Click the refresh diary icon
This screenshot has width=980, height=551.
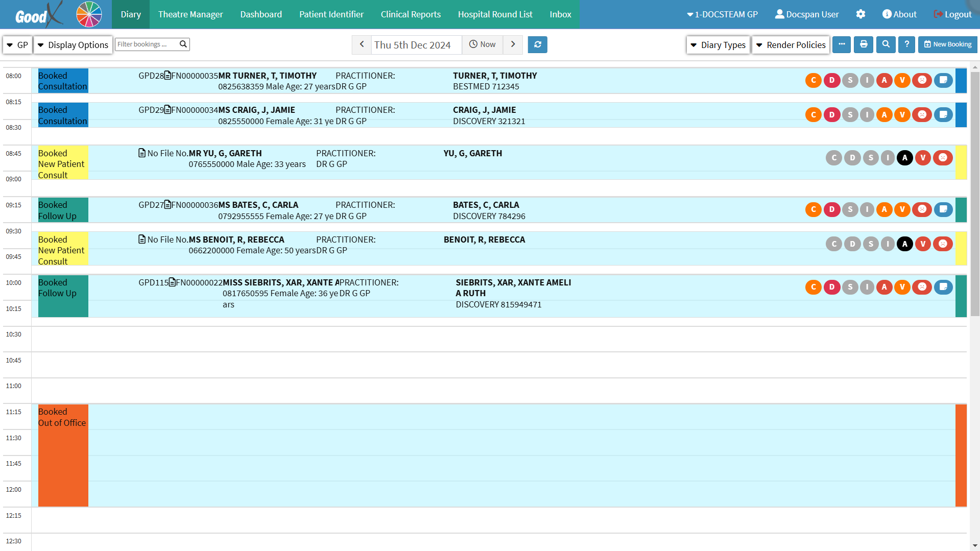click(537, 45)
